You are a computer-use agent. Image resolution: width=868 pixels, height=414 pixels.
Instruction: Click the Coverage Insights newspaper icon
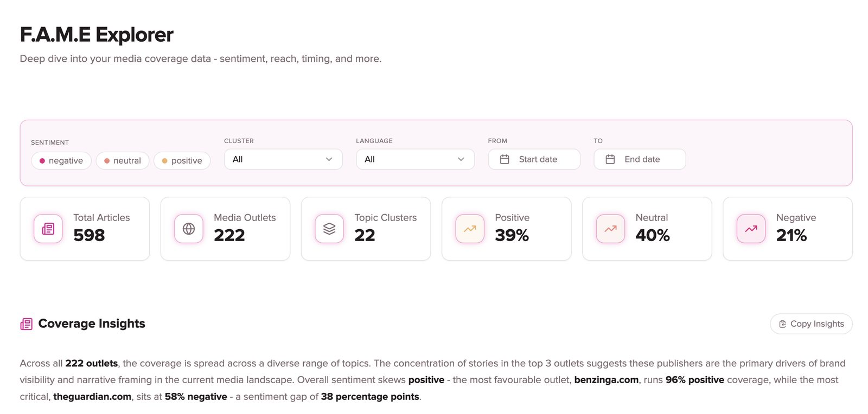26,324
